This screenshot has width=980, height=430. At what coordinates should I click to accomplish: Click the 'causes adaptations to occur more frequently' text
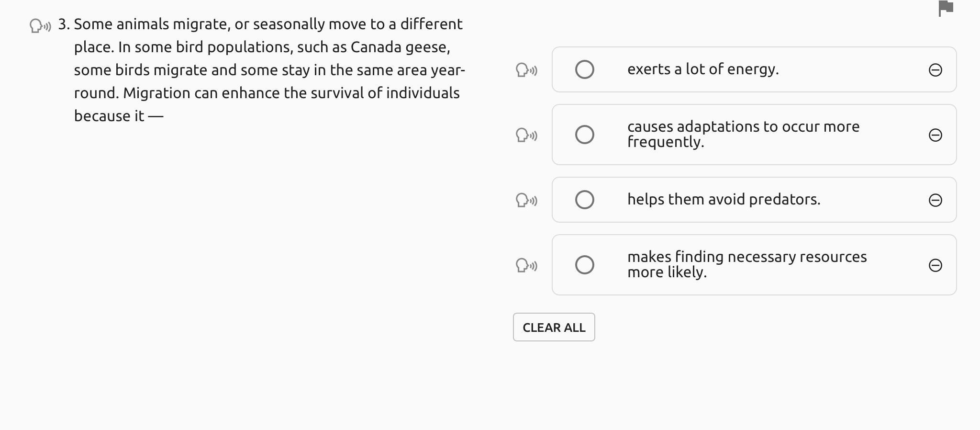tap(743, 134)
